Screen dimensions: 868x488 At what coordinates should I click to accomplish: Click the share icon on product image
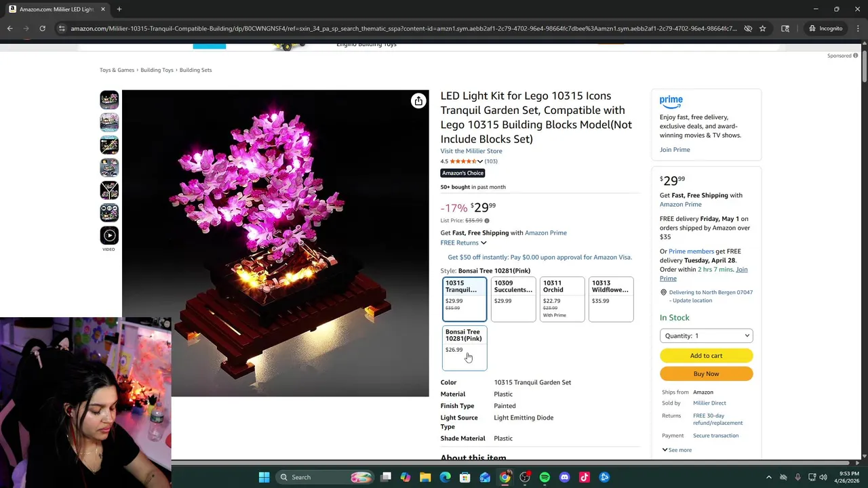point(418,101)
